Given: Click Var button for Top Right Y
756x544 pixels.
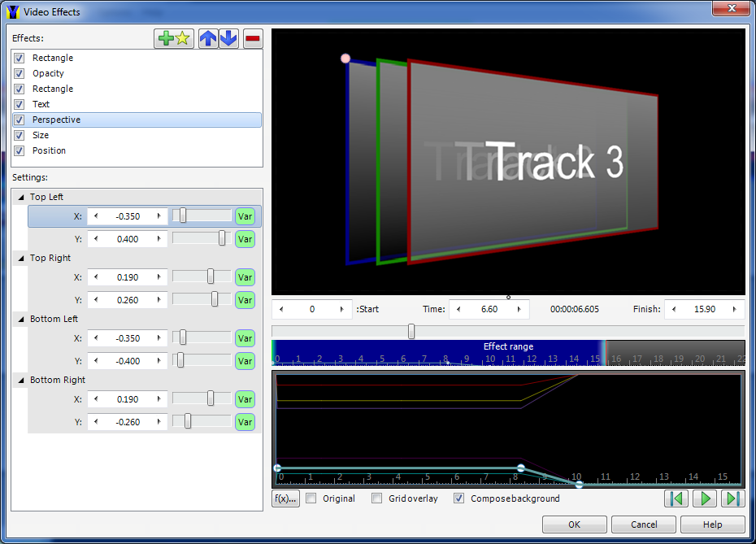Looking at the screenshot, I should click(x=245, y=300).
